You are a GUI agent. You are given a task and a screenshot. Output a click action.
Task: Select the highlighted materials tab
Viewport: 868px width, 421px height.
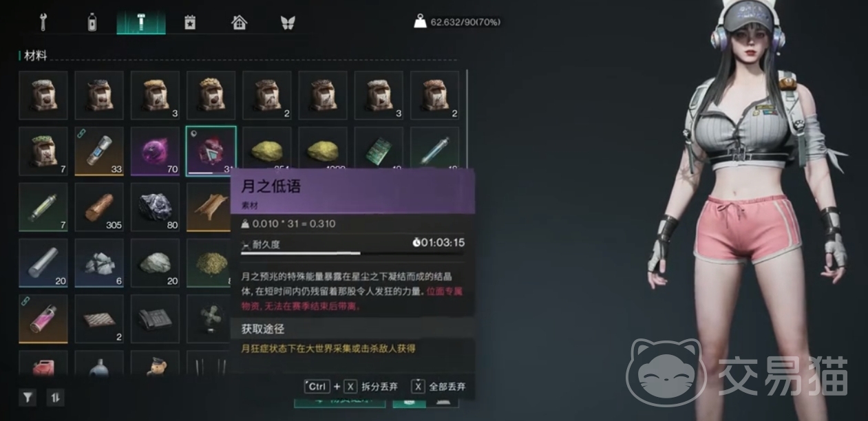(x=140, y=22)
